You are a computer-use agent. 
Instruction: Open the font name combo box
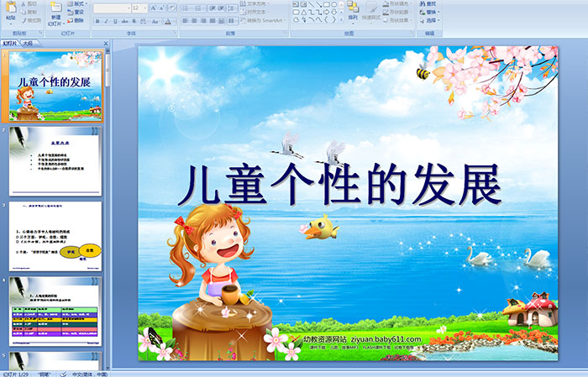tap(112, 8)
